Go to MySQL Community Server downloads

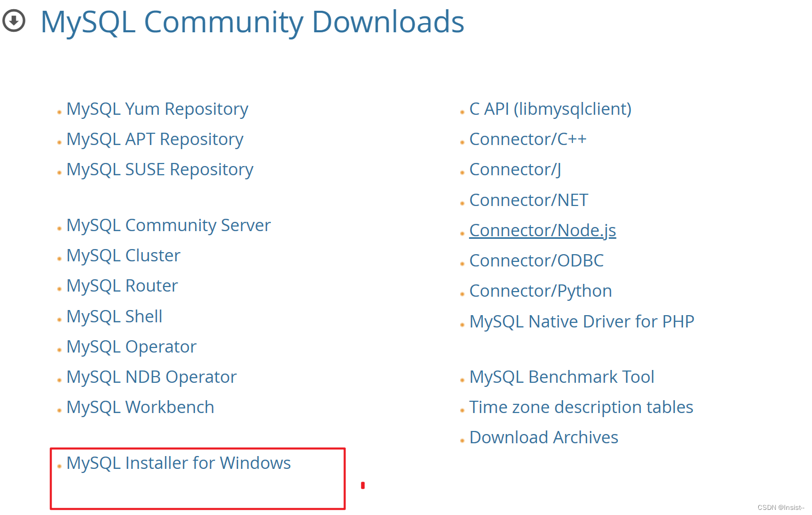[x=168, y=225]
